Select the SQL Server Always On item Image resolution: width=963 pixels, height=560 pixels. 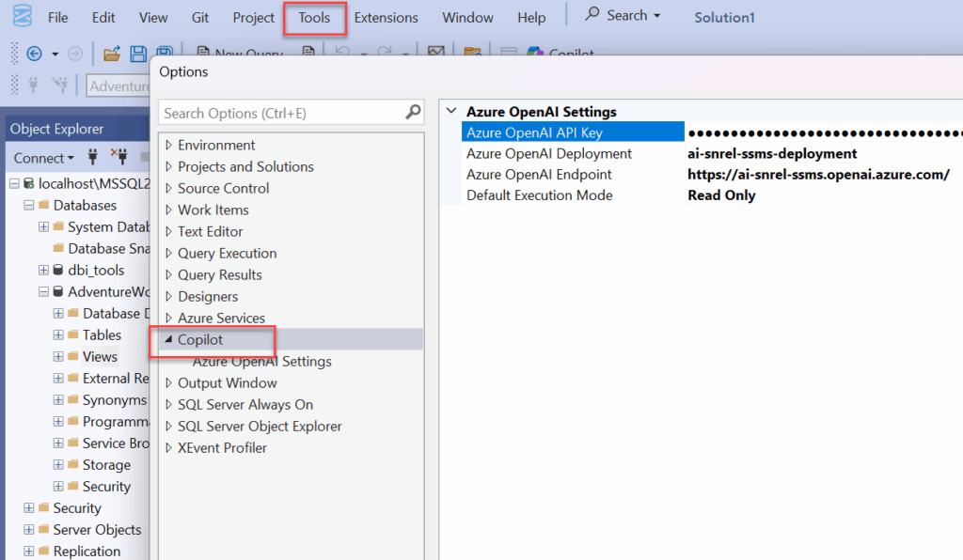[x=245, y=404]
